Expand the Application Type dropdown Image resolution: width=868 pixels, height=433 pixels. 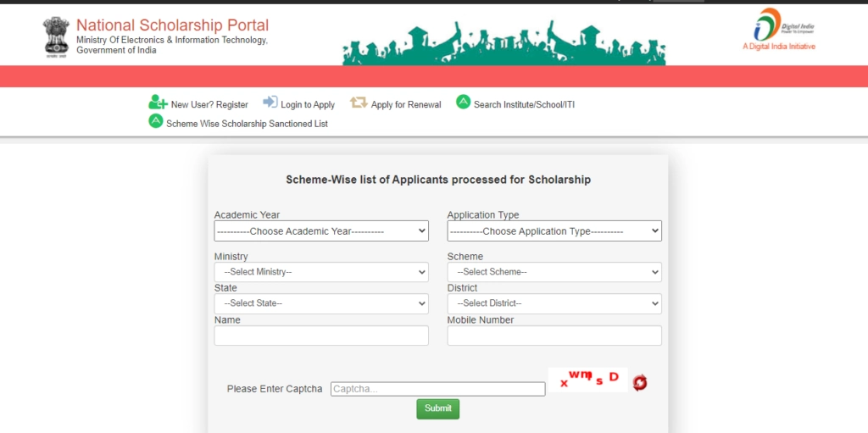point(554,230)
